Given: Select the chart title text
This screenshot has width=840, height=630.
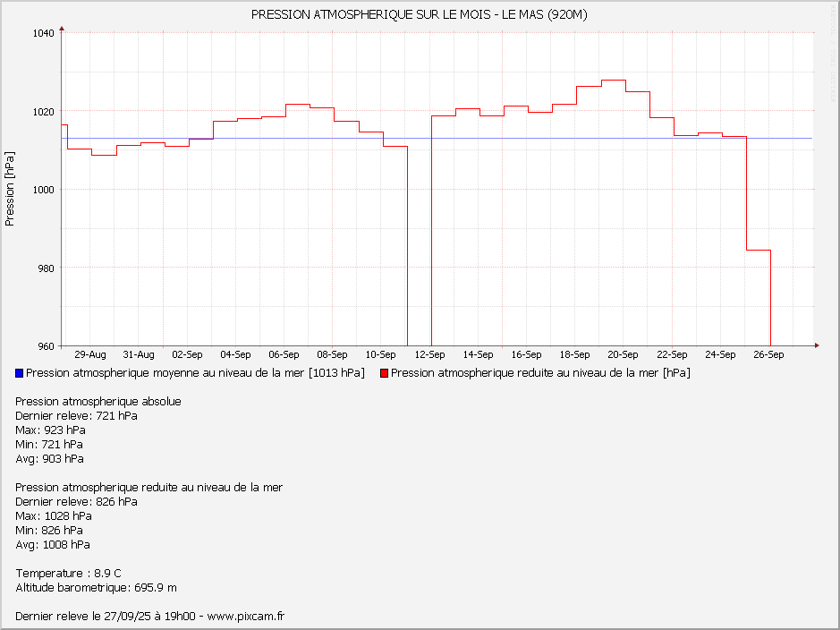Looking at the screenshot, I should (420, 14).
